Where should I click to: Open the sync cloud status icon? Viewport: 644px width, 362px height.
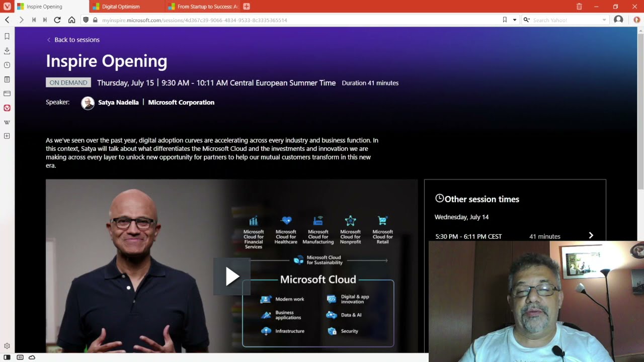[x=32, y=357]
